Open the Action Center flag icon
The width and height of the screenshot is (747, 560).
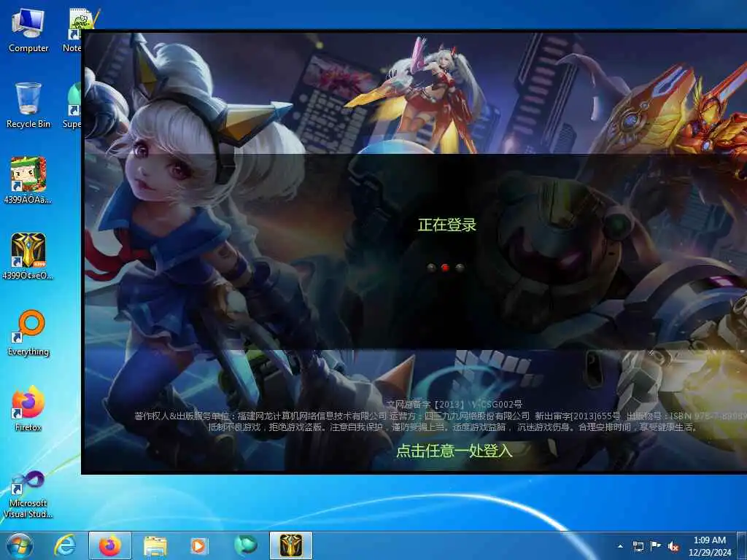[x=656, y=546]
